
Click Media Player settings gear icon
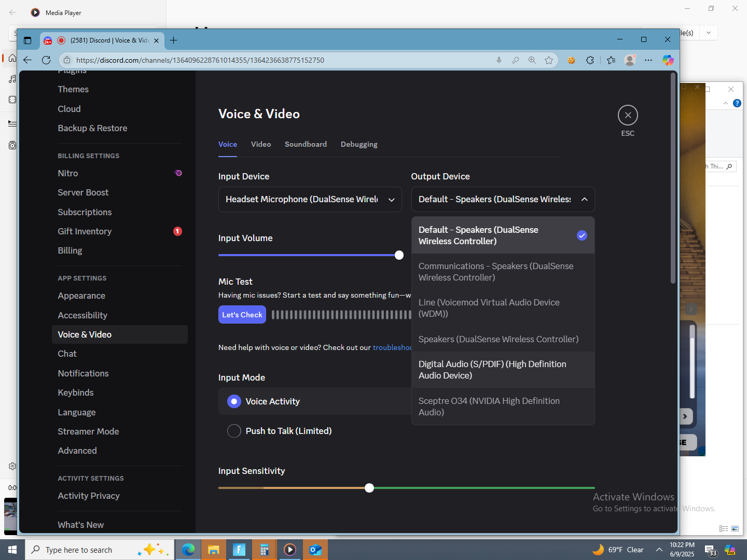[12, 466]
